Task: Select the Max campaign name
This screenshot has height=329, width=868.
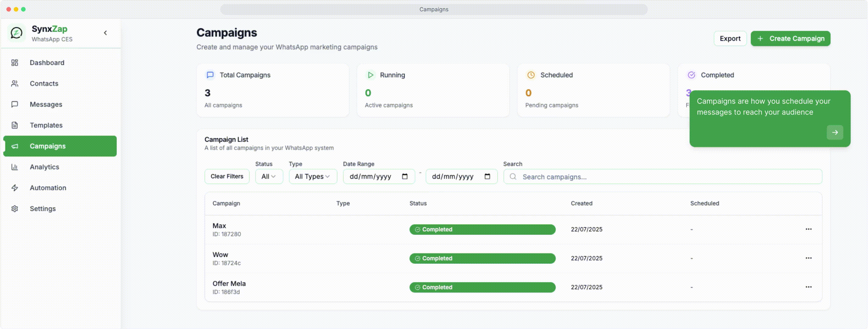Action: [219, 226]
